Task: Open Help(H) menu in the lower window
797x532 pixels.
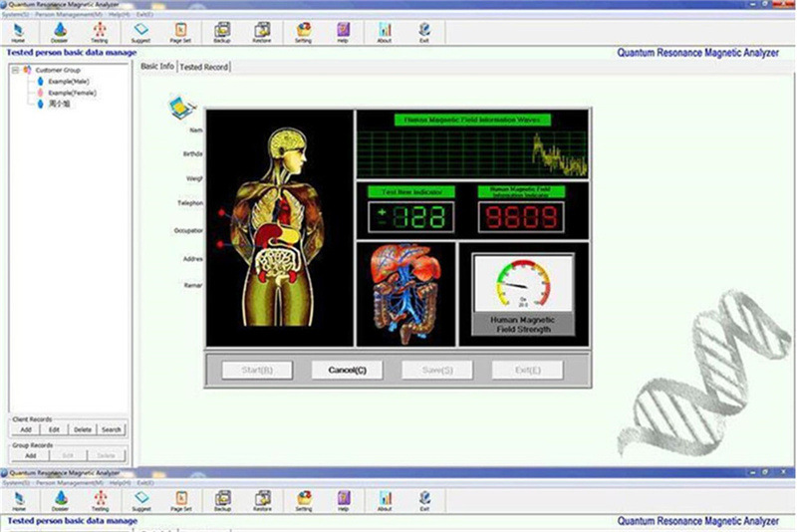Action: (x=121, y=483)
